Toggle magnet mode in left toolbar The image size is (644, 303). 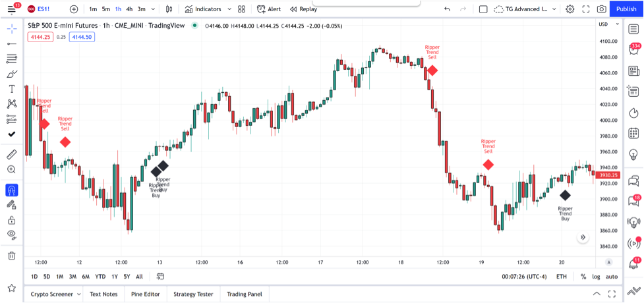point(11,190)
